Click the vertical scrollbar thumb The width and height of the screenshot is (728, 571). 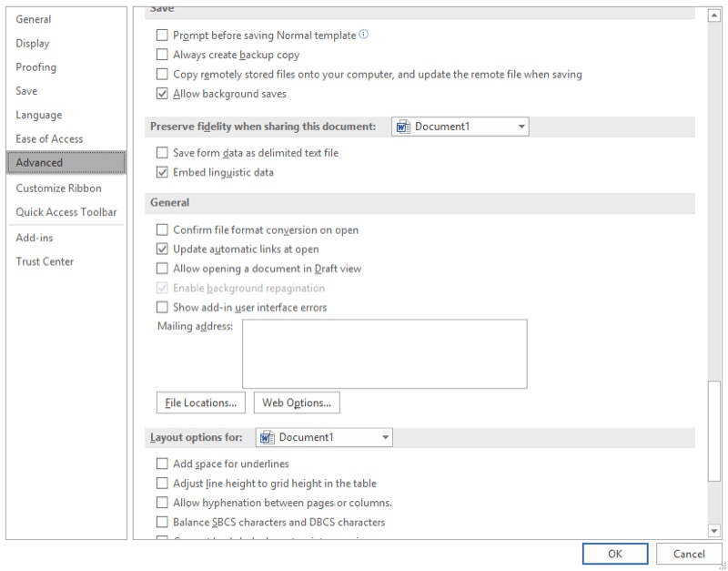click(x=713, y=431)
